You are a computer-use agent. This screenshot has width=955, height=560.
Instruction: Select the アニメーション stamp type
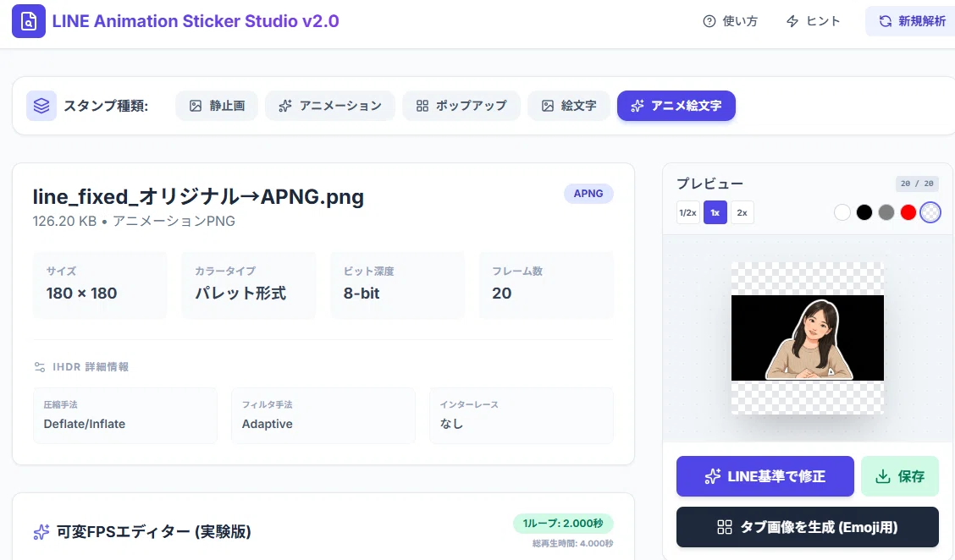point(330,106)
